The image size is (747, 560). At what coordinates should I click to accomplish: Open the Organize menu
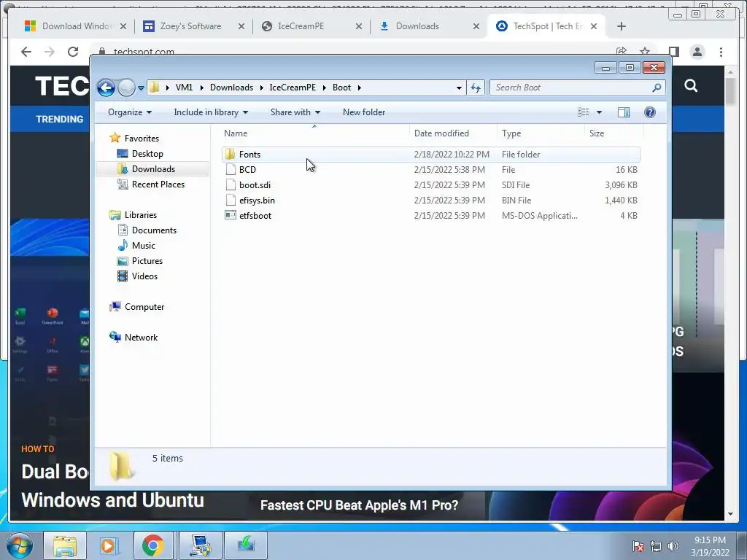point(130,112)
